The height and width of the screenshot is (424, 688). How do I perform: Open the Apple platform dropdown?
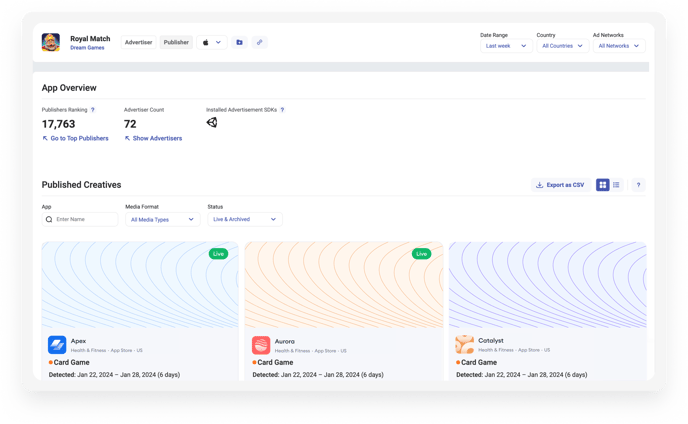211,42
